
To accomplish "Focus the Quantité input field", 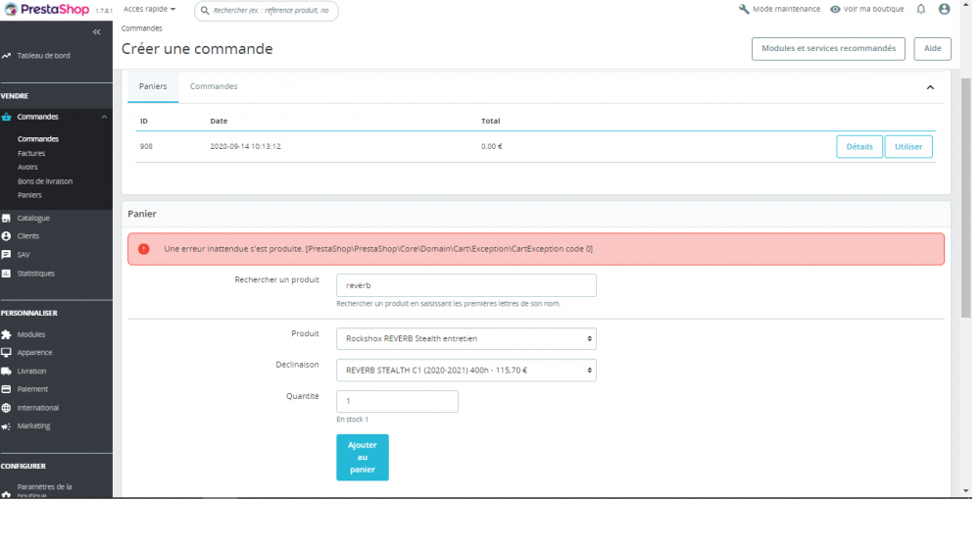I will [x=397, y=401].
